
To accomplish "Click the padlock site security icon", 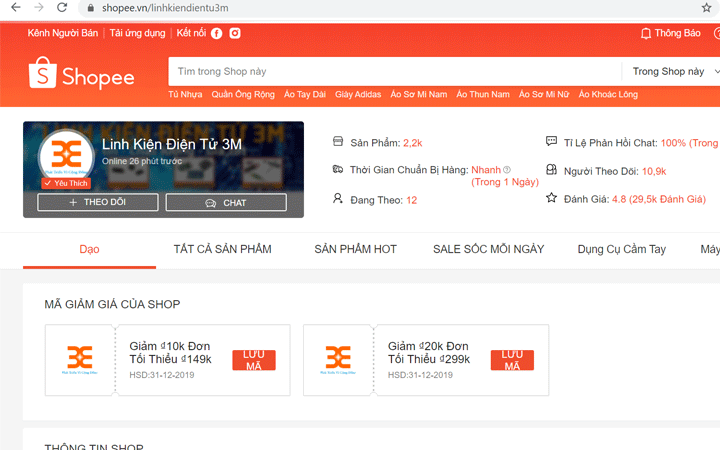I will point(90,8).
